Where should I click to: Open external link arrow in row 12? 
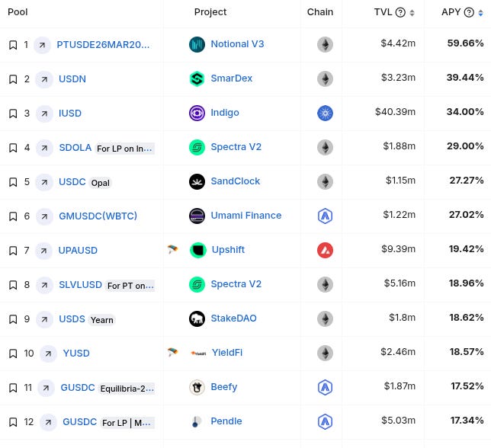click(48, 422)
